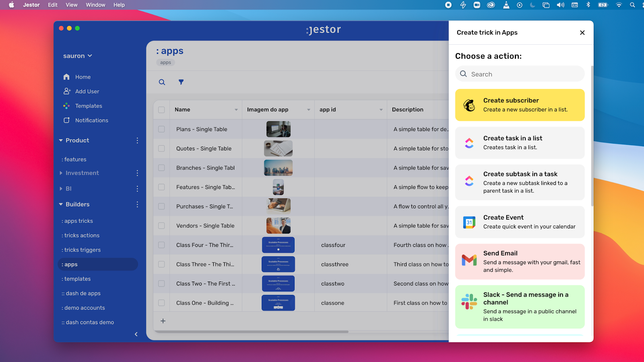Choose the Create Event action
This screenshot has height=362, width=644.
click(x=520, y=222)
